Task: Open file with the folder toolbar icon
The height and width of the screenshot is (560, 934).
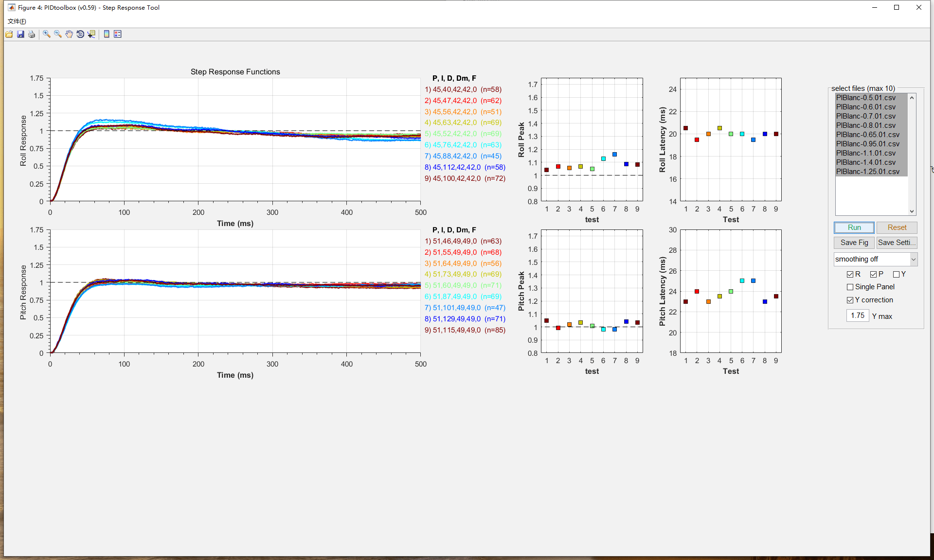Action: 9,34
